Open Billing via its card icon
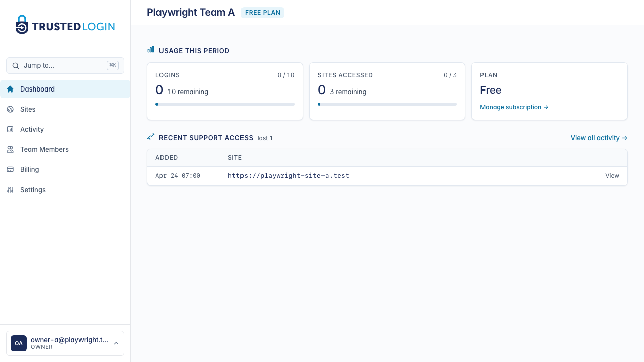The image size is (644, 362). [10, 169]
